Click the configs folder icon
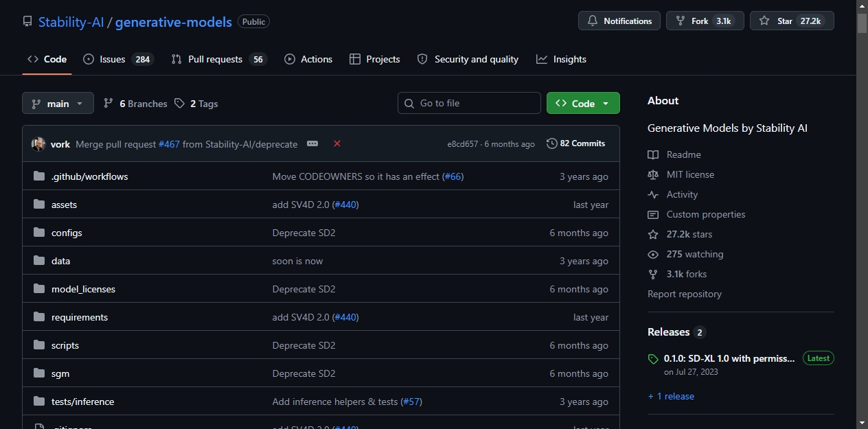 click(39, 233)
